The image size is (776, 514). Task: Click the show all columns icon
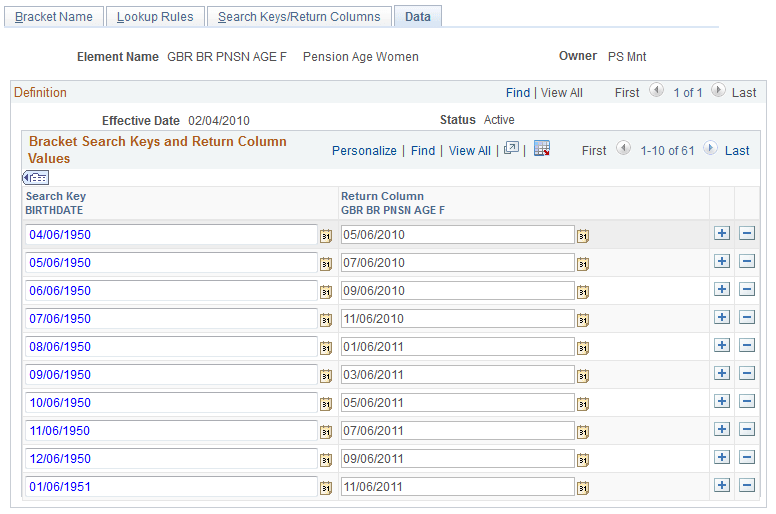click(36, 178)
